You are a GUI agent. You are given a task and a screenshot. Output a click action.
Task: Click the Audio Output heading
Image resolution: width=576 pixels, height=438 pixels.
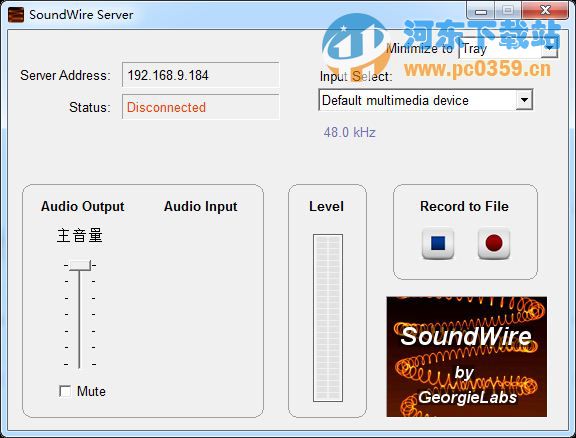[83, 206]
